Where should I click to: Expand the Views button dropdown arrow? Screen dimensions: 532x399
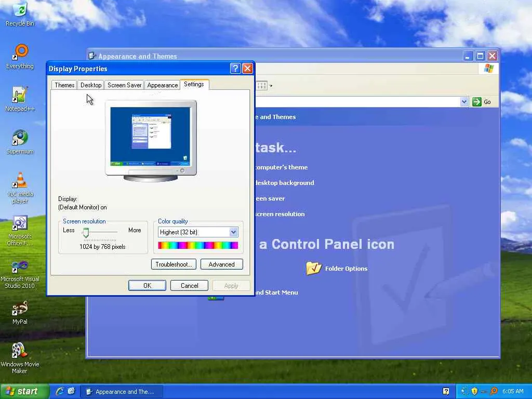pos(271,86)
